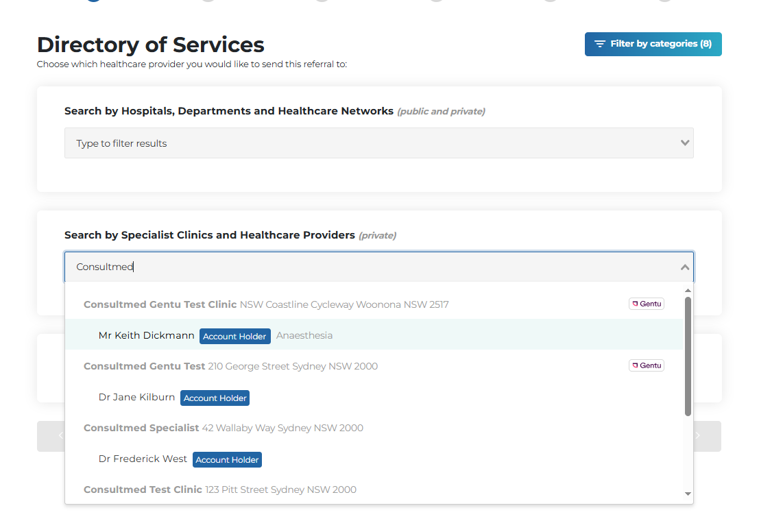
Task: Pick Dr Frederick West from the list
Action: coord(143,459)
